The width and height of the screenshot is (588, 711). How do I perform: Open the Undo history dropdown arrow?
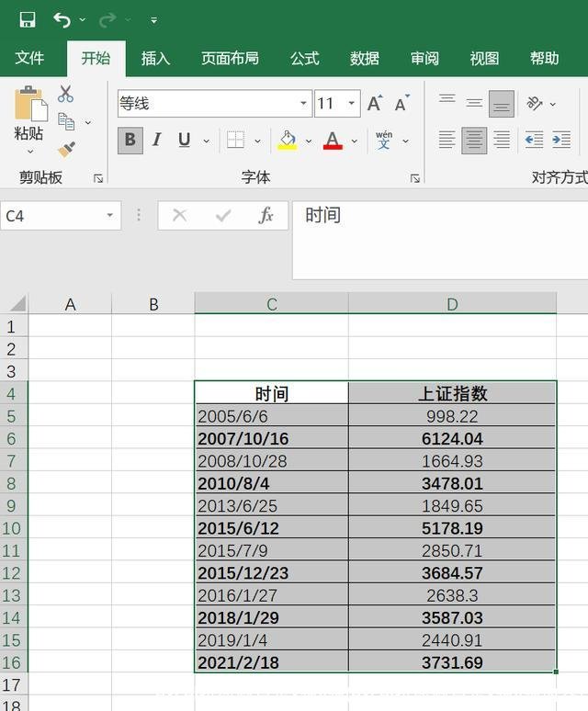(x=83, y=19)
